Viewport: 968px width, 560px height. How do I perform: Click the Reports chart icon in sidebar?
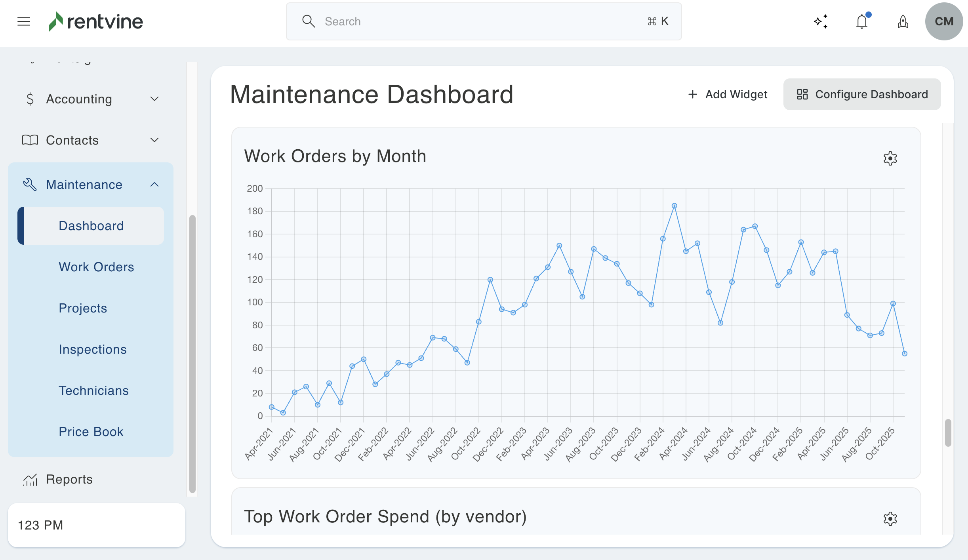click(30, 480)
